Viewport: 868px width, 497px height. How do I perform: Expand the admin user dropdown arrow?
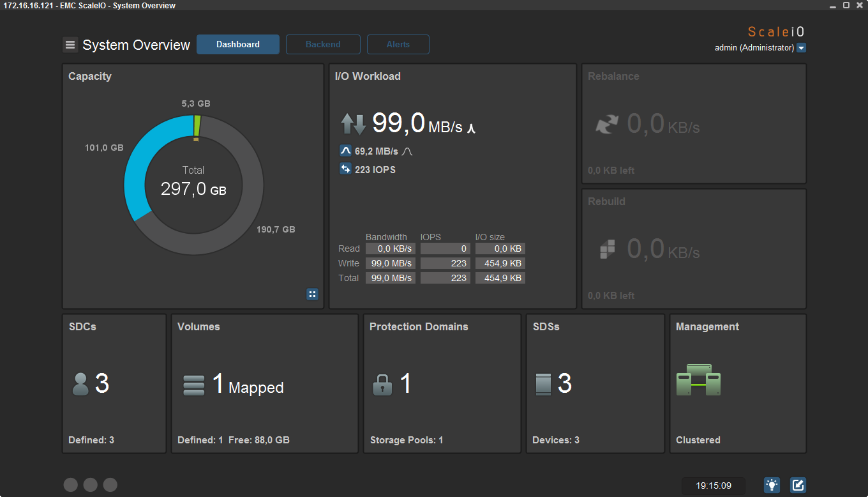pos(802,48)
